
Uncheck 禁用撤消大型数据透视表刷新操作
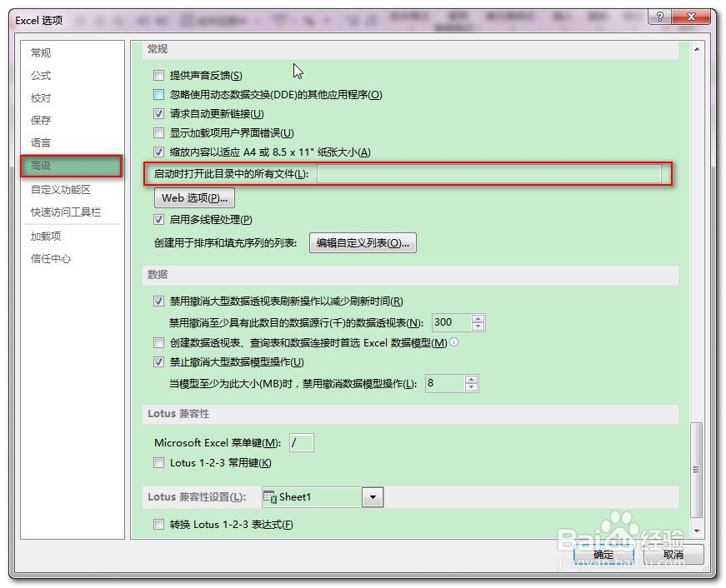pyautogui.click(x=159, y=301)
